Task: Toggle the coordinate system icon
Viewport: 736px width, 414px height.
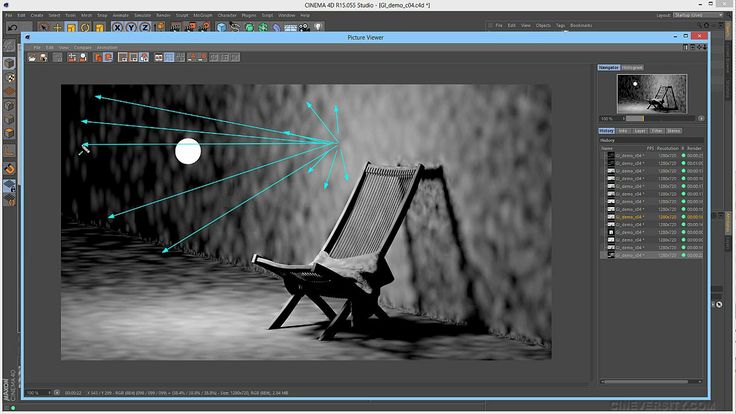Action: tap(160, 28)
